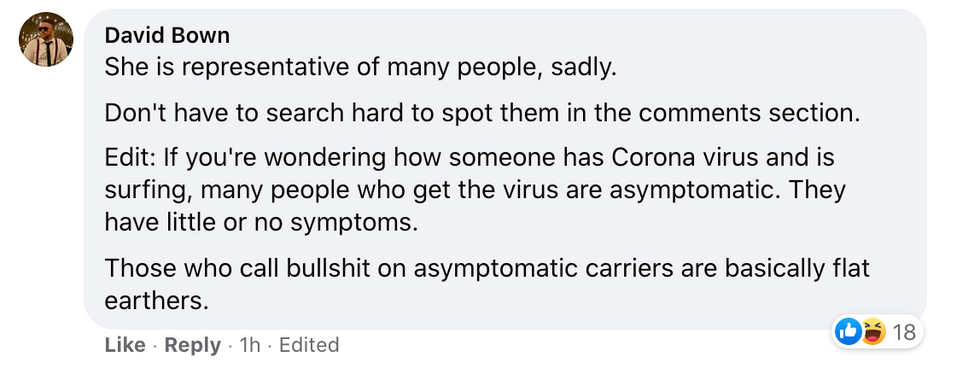The image size is (980, 369).
Task: View edit history via Edited label
Action: point(309,345)
